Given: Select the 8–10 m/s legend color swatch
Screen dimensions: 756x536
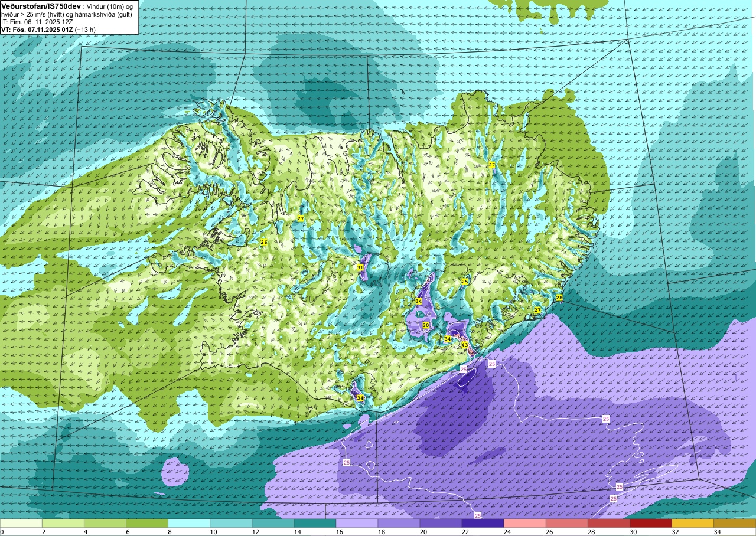Looking at the screenshot, I should click(x=189, y=523).
